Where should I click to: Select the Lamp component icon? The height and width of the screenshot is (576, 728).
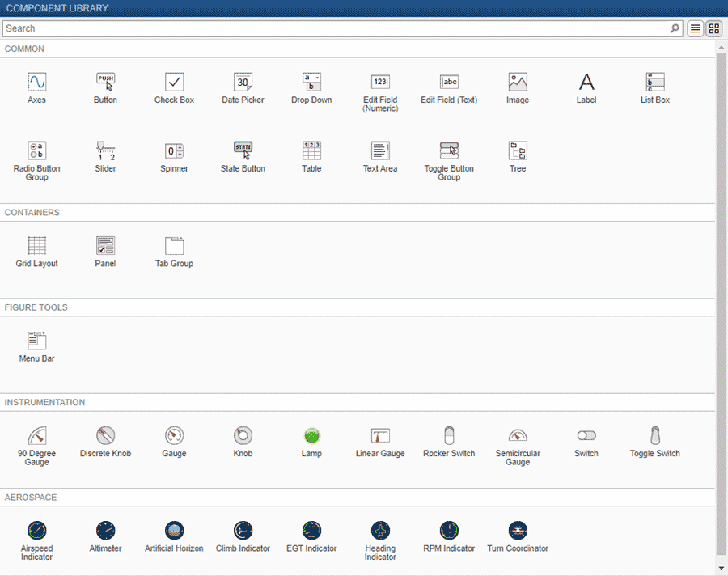pos(311,435)
